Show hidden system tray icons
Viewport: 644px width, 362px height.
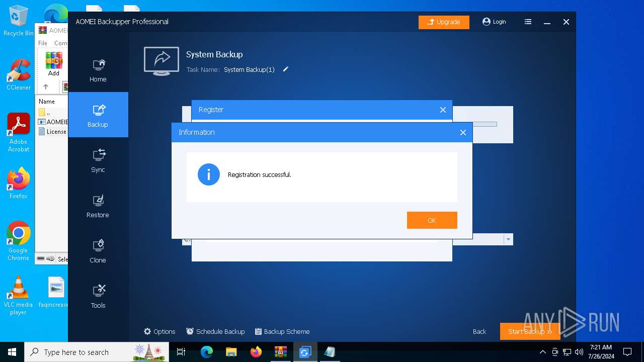542,352
